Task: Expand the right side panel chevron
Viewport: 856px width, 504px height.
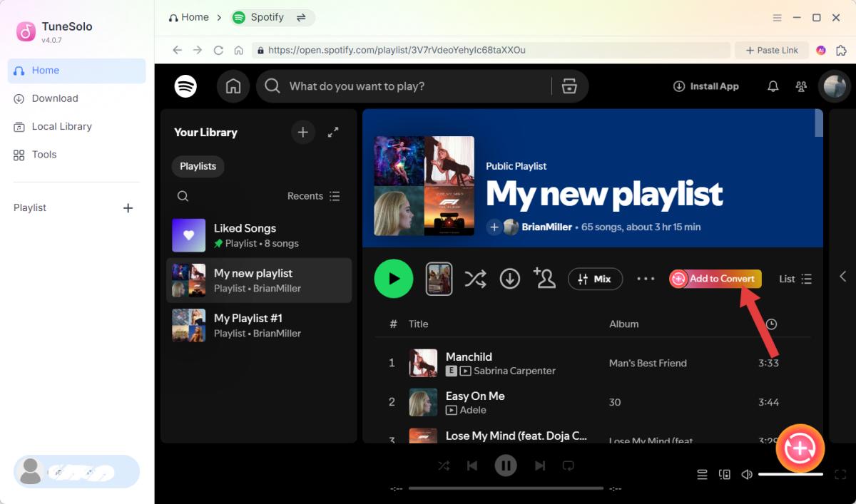Action: (x=842, y=276)
